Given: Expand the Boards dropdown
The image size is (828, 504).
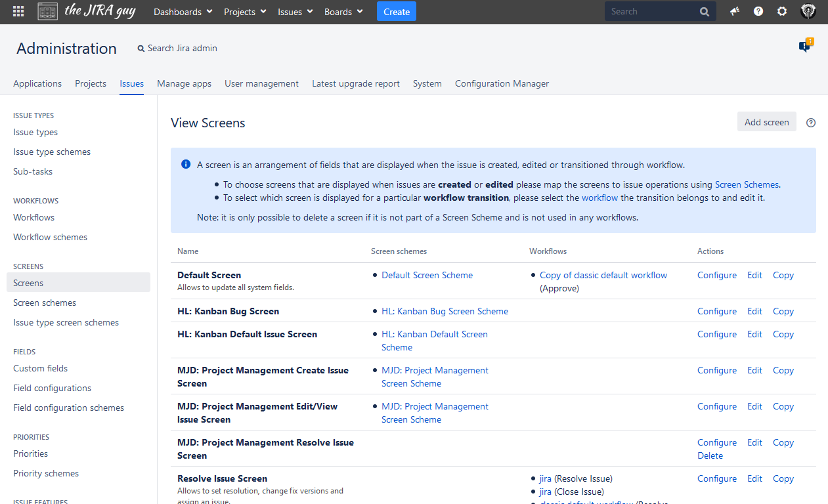Looking at the screenshot, I should coord(343,12).
